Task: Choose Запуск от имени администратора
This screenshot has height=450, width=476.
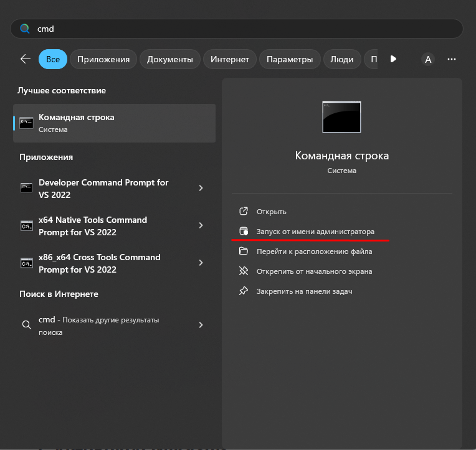Action: [315, 232]
